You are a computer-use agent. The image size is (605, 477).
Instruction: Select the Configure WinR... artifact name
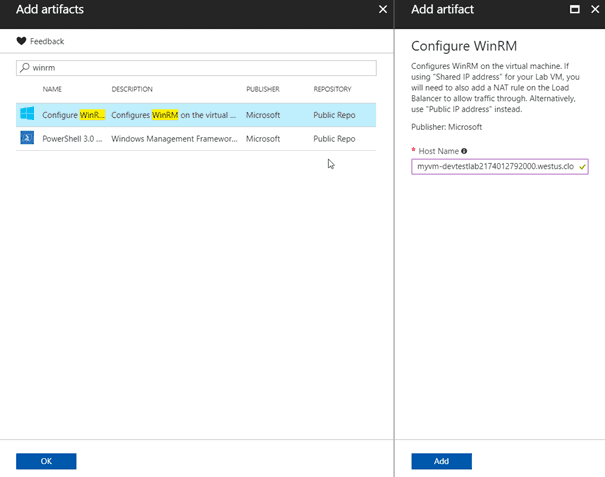(x=73, y=115)
